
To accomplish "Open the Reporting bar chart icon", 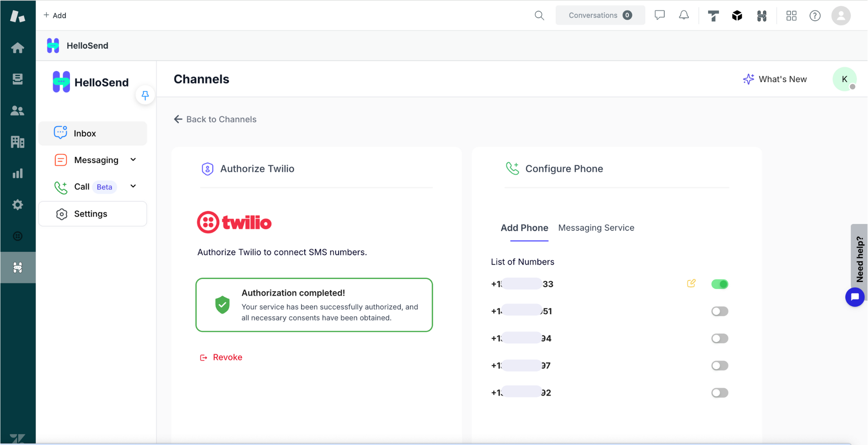I will tap(17, 173).
